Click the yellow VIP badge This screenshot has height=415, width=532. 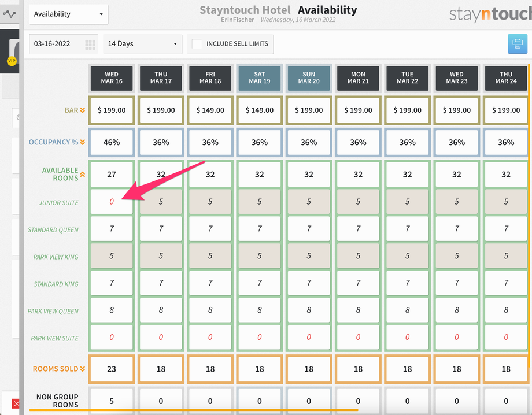tap(12, 61)
